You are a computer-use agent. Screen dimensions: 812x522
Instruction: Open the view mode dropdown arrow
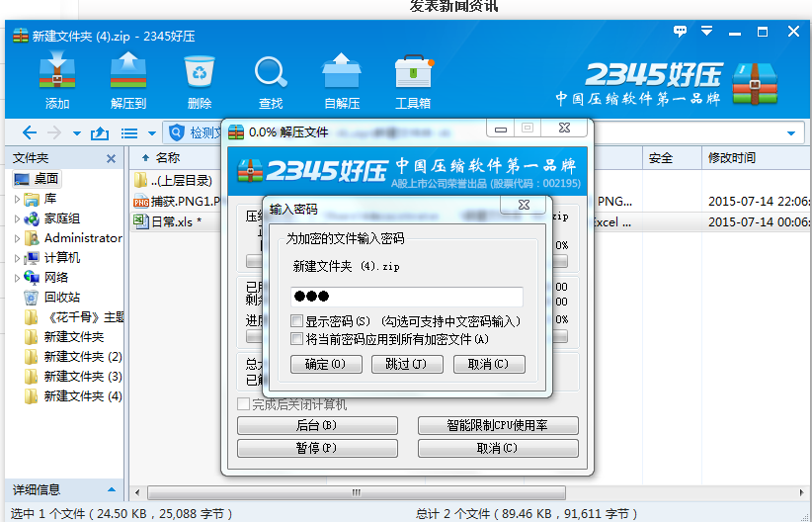click(x=152, y=133)
